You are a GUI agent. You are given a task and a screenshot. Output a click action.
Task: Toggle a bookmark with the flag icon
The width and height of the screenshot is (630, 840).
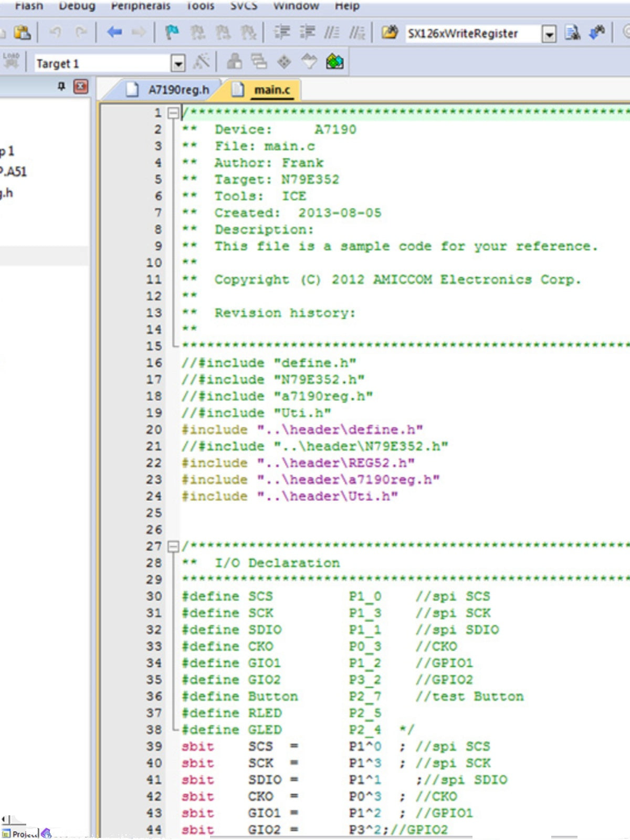pyautogui.click(x=172, y=33)
